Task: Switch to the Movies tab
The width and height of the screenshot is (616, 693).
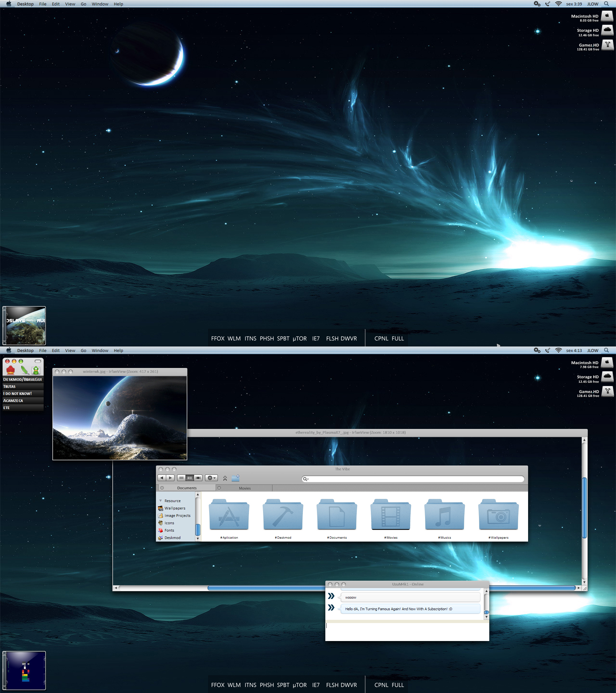Action: click(244, 488)
